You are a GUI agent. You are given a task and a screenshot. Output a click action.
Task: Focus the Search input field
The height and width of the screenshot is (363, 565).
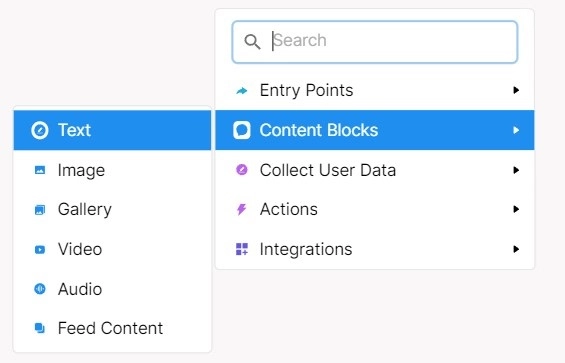(x=375, y=42)
